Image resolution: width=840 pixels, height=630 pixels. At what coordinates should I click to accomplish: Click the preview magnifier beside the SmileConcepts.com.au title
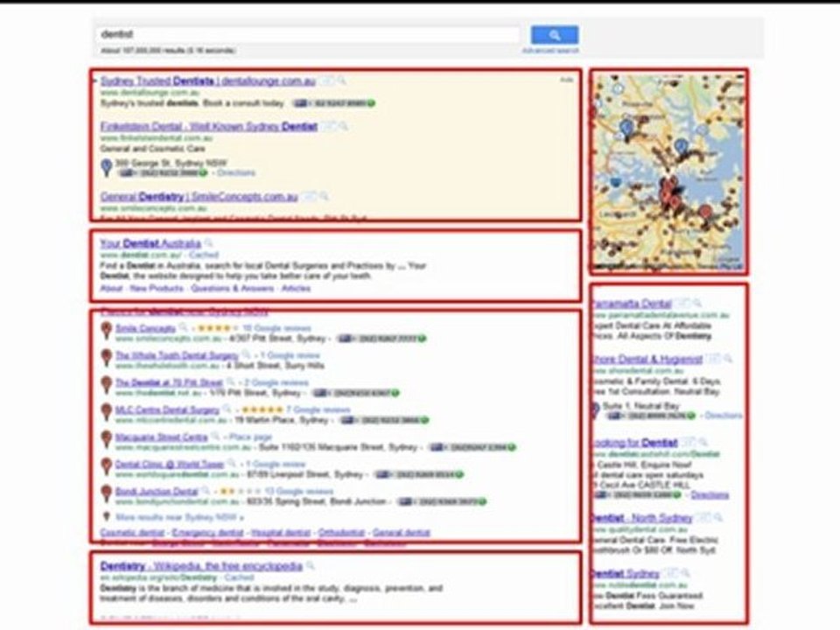(324, 197)
